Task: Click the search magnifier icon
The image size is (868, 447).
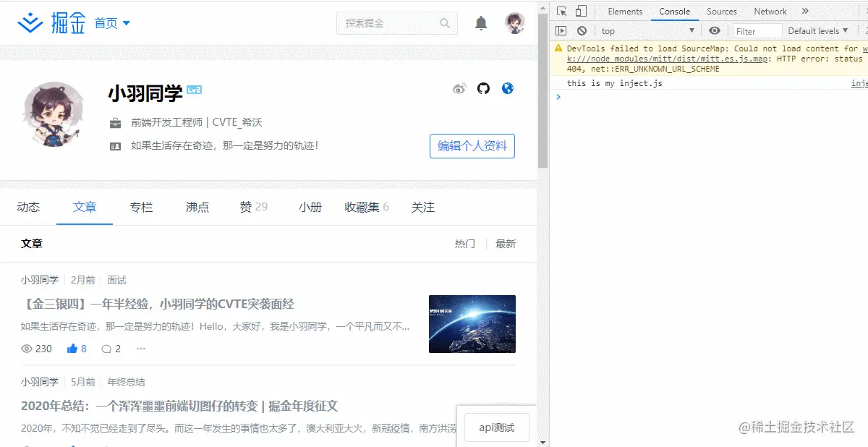Action: pos(446,23)
